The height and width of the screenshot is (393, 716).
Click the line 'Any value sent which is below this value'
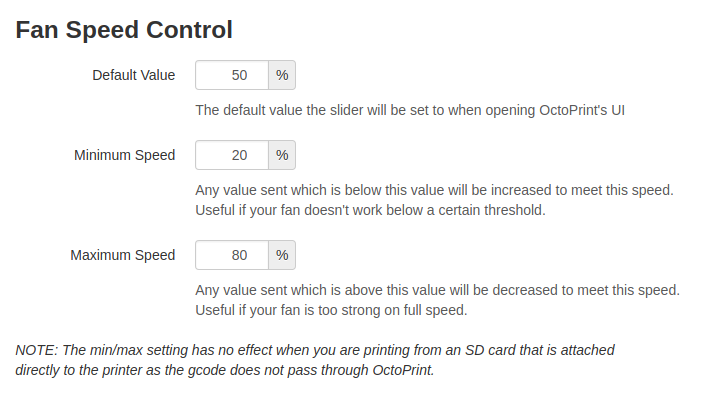(435, 190)
